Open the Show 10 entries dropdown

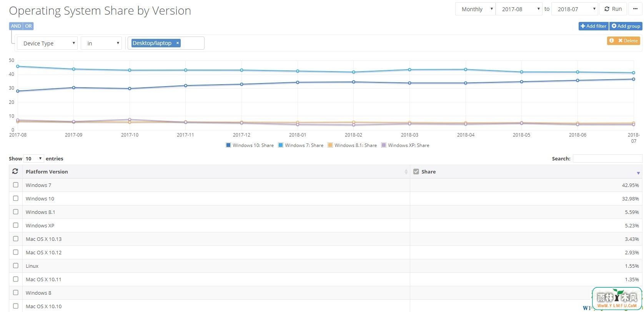click(x=34, y=159)
